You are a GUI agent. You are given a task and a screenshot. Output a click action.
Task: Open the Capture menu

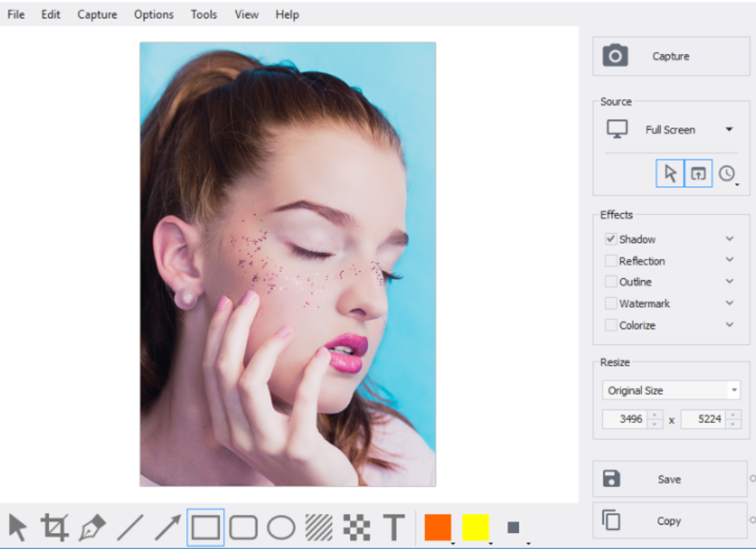(98, 15)
